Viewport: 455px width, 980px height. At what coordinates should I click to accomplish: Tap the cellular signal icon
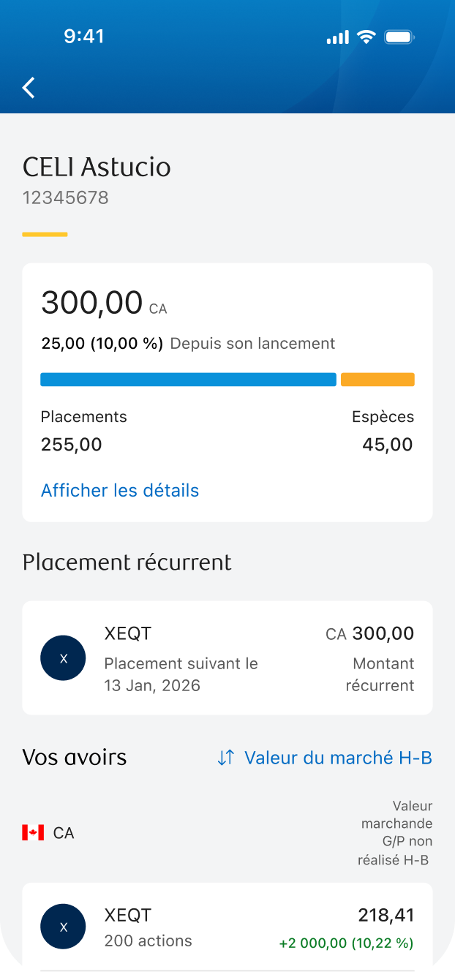click(x=337, y=37)
